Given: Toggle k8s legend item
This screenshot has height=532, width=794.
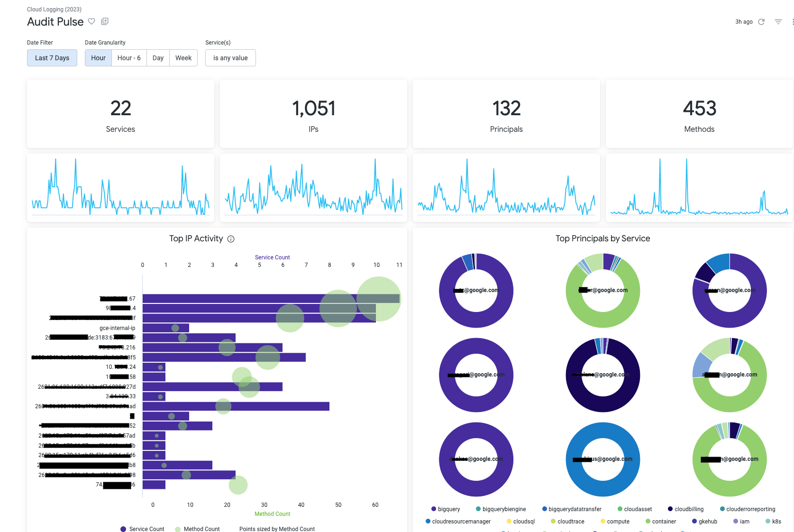Looking at the screenshot, I should [773, 522].
